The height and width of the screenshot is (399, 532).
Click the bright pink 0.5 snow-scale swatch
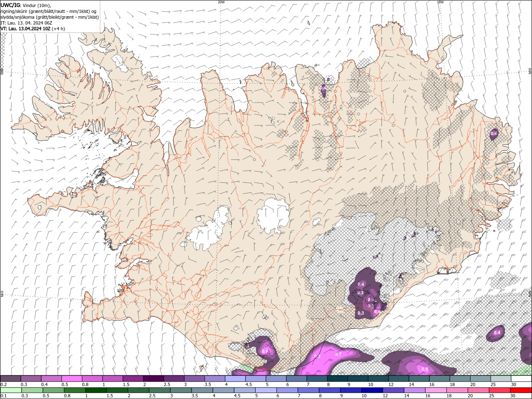click(71, 379)
